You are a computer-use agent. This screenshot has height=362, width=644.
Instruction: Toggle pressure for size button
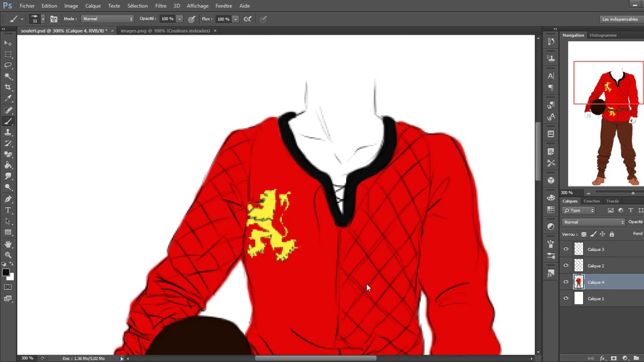263,19
